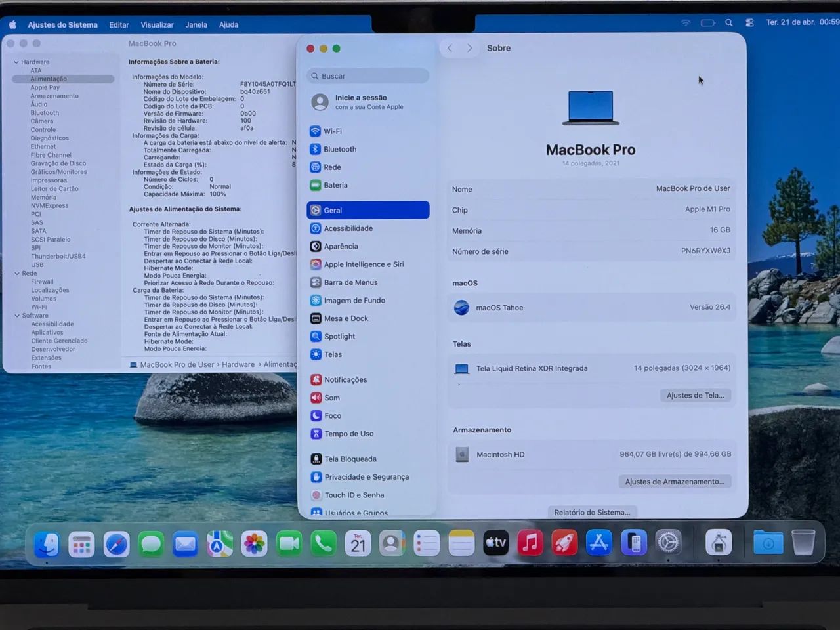Select Gráficos/Monitores in System Information
The height and width of the screenshot is (630, 840).
click(58, 172)
